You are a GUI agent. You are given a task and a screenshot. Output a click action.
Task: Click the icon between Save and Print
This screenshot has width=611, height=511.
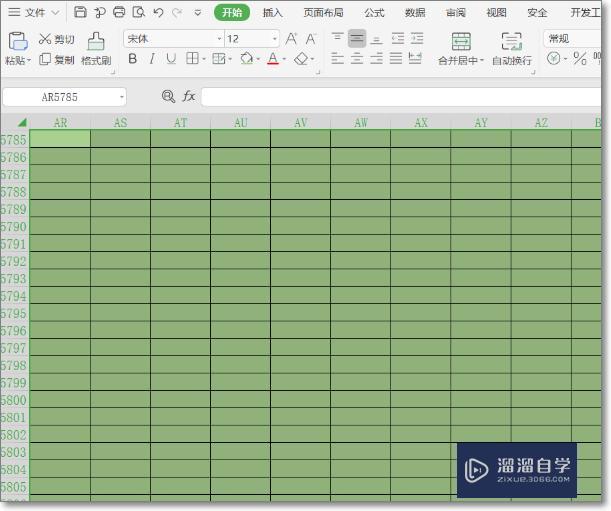(100, 12)
